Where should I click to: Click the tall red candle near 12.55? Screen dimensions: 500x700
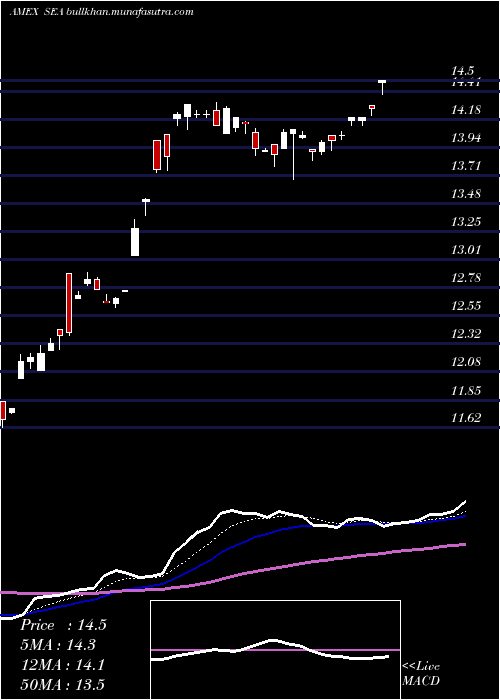[69, 304]
